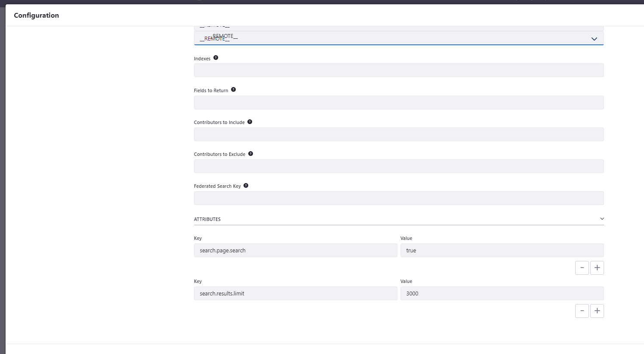The width and height of the screenshot is (644, 354).
Task: Click the search.results.limit key field
Action: point(296,293)
